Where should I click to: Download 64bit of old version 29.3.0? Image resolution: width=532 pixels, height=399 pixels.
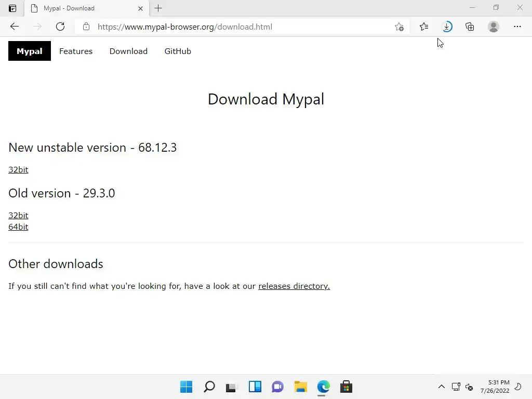[18, 227]
